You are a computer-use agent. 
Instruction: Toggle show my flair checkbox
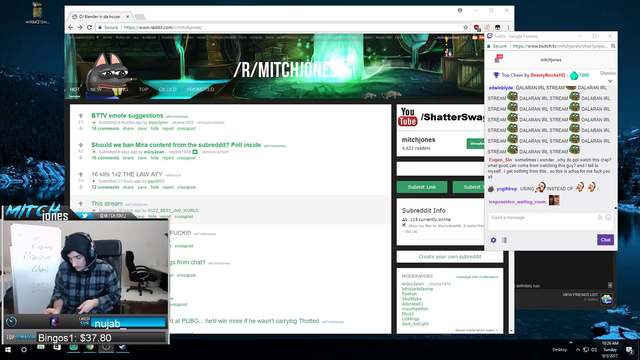click(404, 225)
